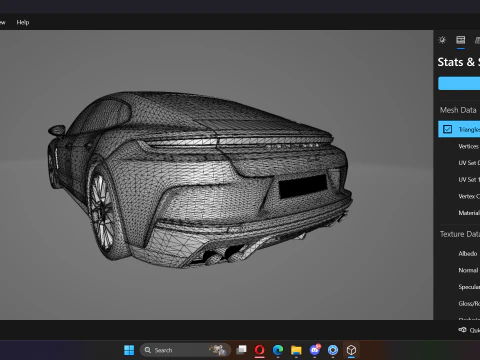
Task: Select the Stats & Shading panel tab icon
Action: (x=461, y=40)
